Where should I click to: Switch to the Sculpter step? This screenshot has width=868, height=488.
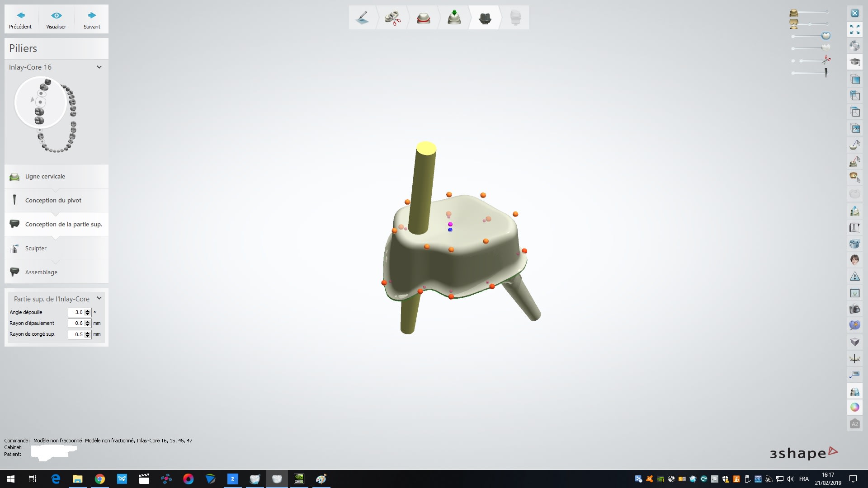36,248
